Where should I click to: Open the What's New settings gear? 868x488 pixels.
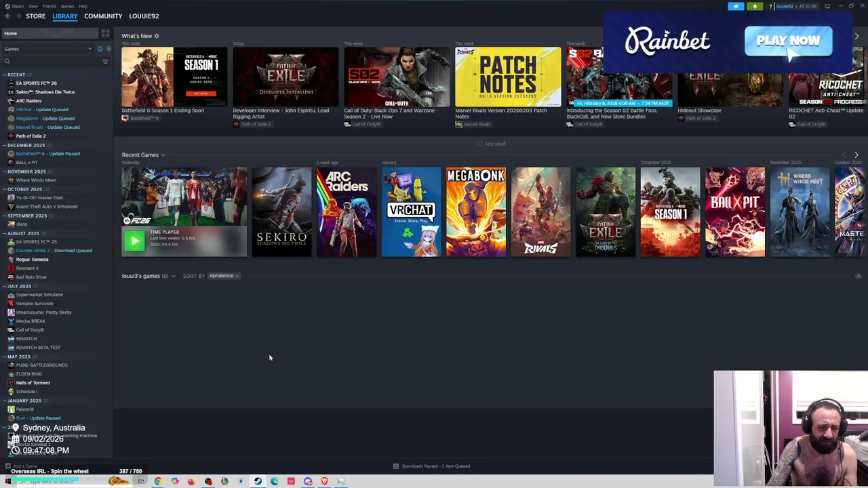(x=157, y=36)
